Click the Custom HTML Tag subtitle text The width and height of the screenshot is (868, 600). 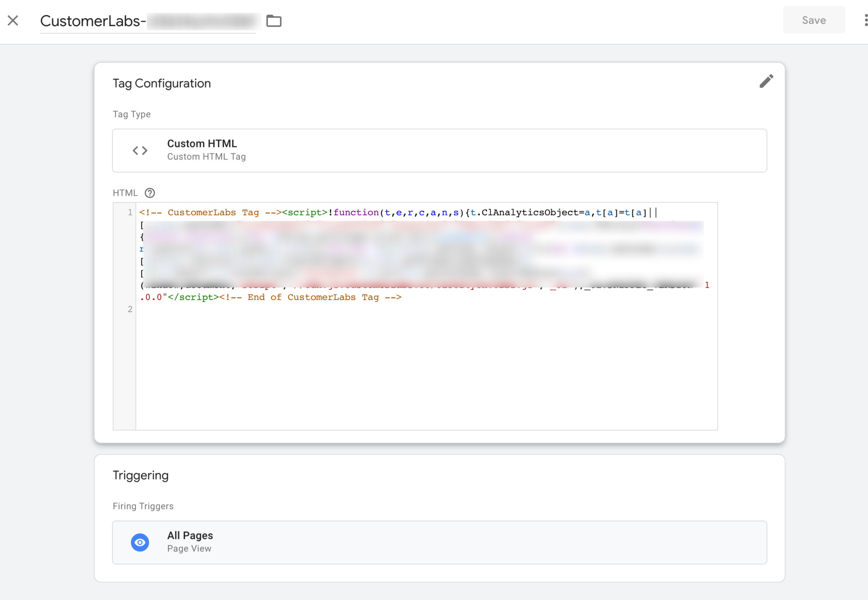point(206,156)
